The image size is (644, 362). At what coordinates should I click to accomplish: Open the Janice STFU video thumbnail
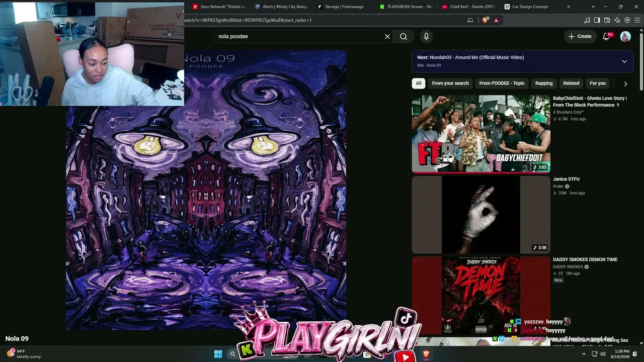click(x=481, y=215)
